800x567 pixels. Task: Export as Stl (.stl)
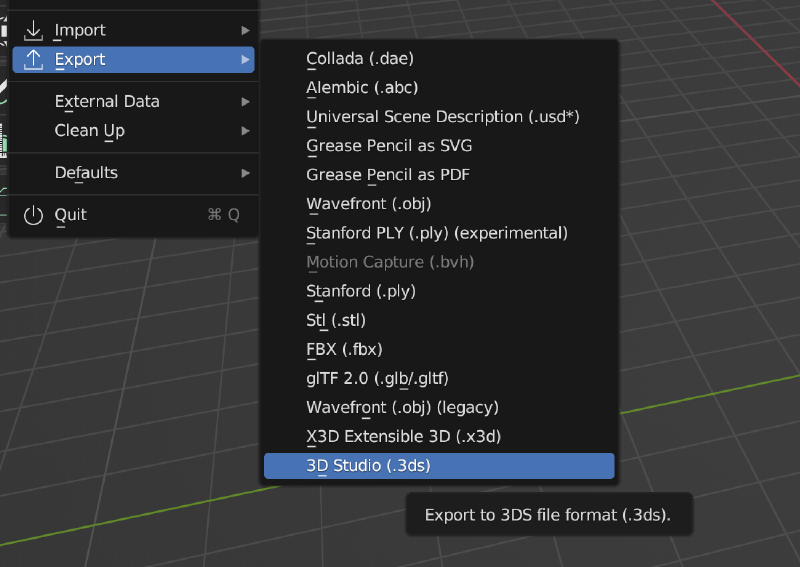pos(439,321)
